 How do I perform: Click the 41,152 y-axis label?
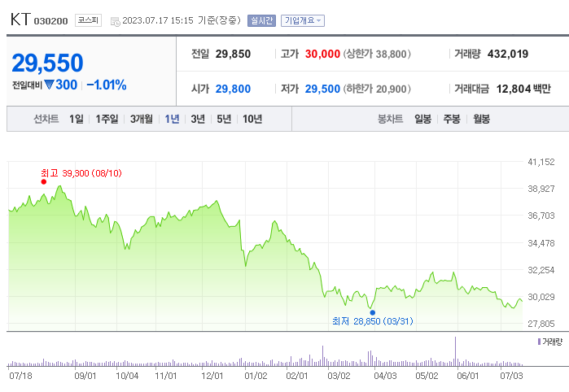[x=541, y=162]
